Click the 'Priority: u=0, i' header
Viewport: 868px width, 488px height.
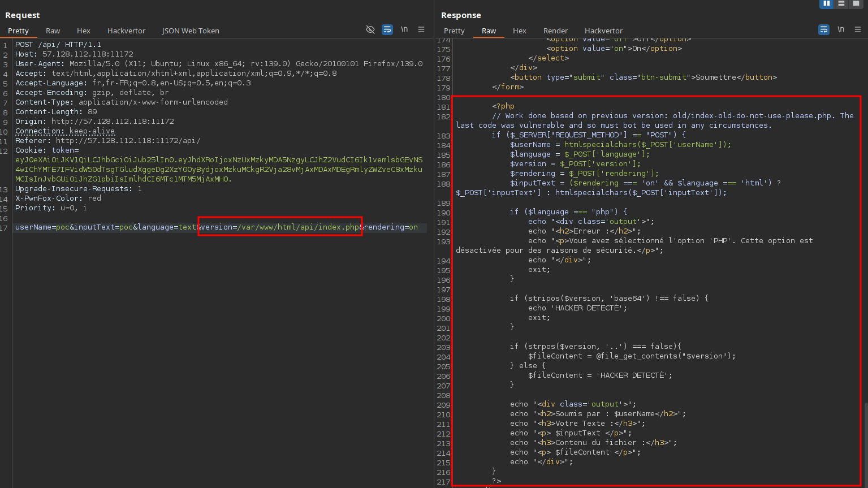point(51,208)
